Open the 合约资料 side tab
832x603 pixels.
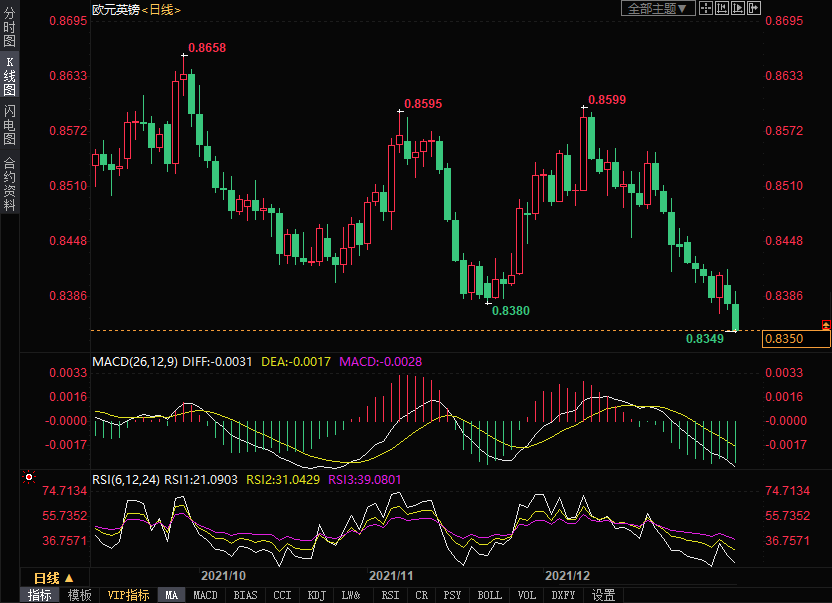pos(9,183)
